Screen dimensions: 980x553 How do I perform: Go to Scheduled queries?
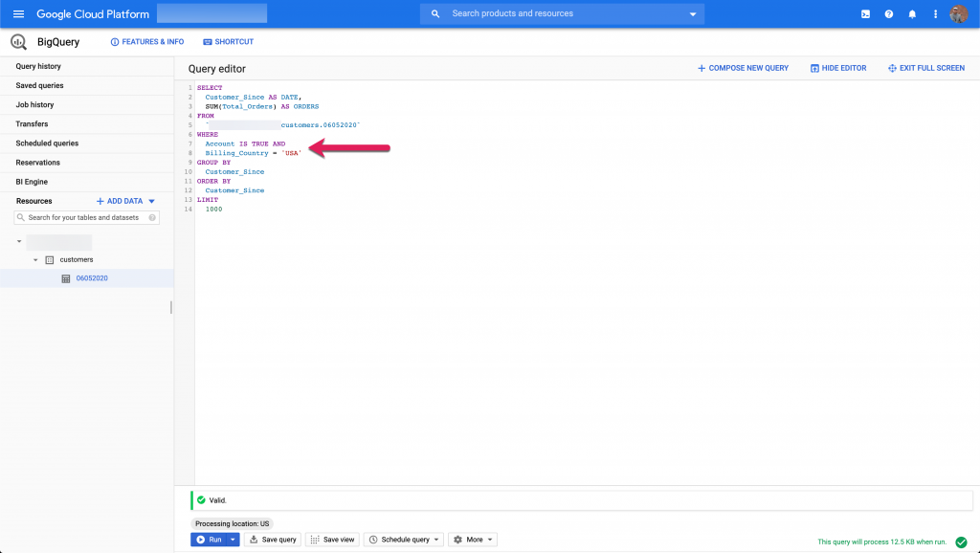(x=47, y=143)
